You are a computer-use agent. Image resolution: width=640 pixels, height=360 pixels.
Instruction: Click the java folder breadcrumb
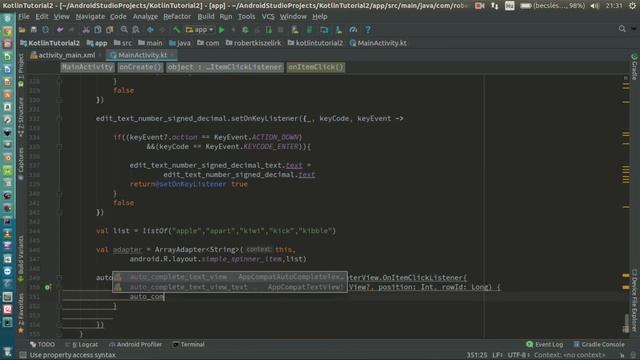180,43
